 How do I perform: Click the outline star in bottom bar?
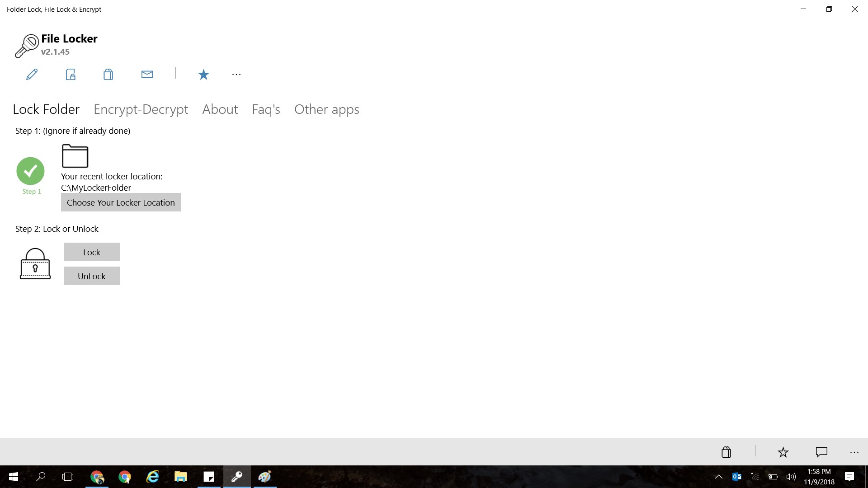[x=783, y=452]
